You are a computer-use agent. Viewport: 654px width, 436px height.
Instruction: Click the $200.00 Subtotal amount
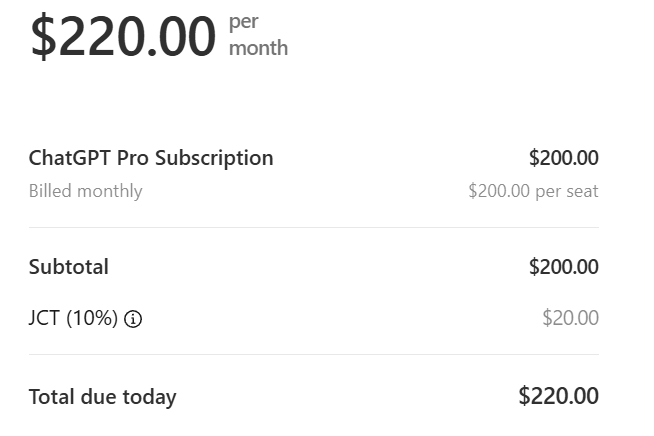[x=563, y=267]
